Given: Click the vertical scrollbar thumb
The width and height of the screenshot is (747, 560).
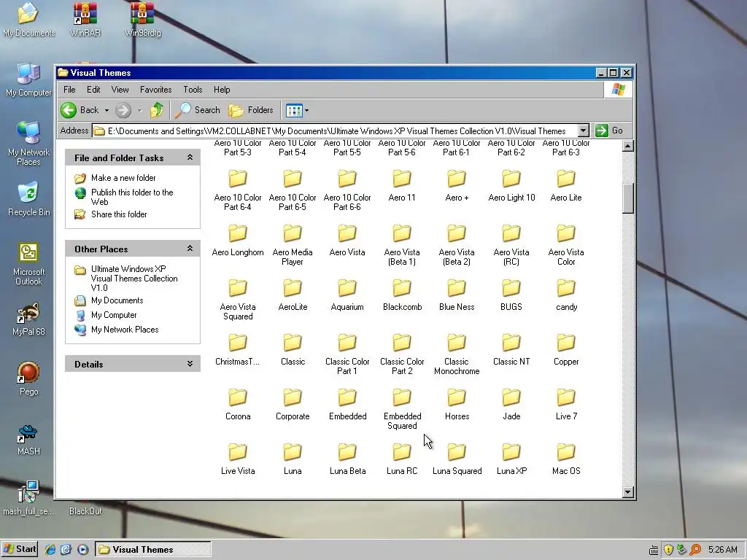Looking at the screenshot, I should pyautogui.click(x=628, y=198).
